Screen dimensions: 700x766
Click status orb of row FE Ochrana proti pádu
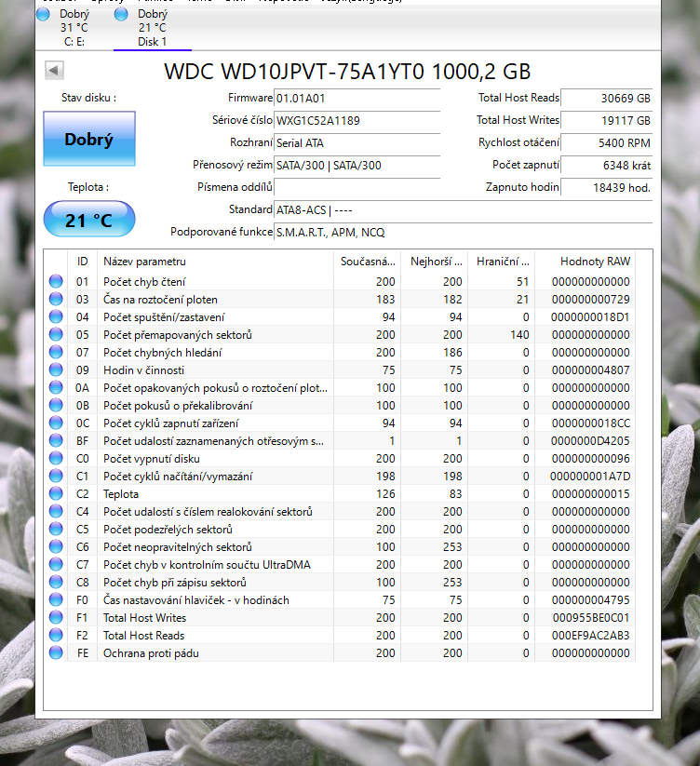coord(56,652)
